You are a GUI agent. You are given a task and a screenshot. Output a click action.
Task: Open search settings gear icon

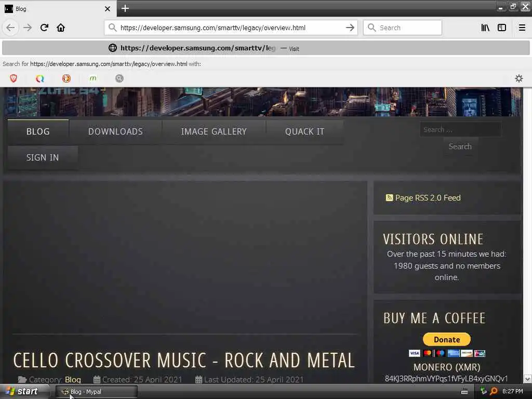(519, 78)
